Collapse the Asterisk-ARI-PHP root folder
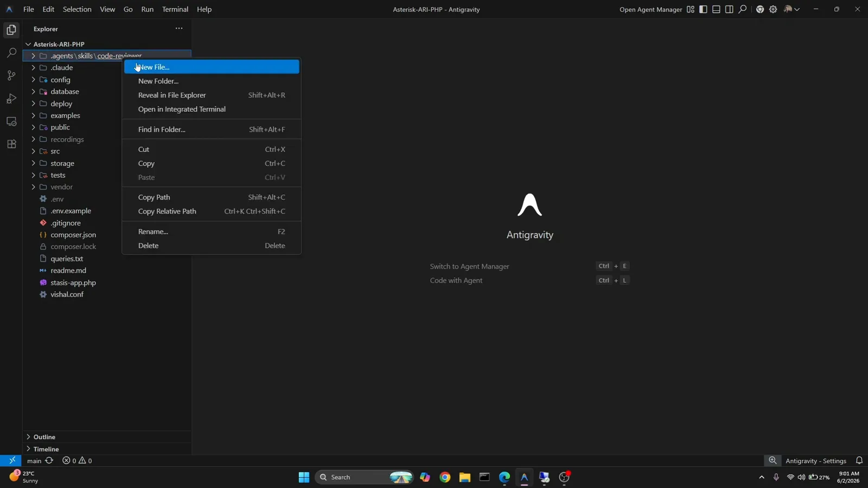This screenshot has width=868, height=488. point(28,44)
